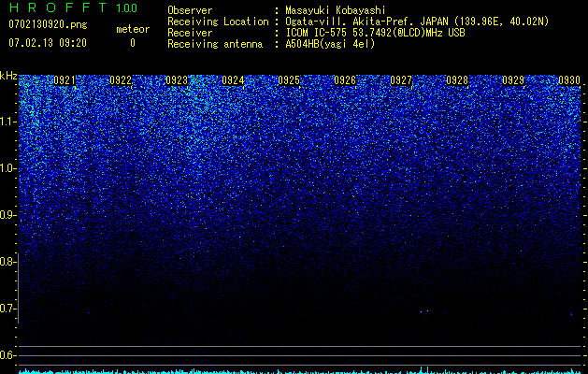Screen dimensions: 588x374
Task: Click the 0.8 frequency axis label
Action: [x=7, y=262]
